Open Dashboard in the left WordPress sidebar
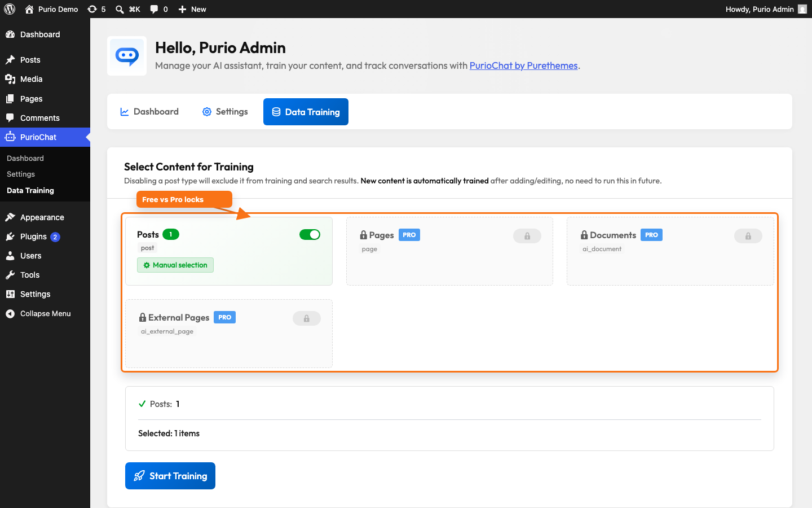The height and width of the screenshot is (508, 812). (45, 34)
